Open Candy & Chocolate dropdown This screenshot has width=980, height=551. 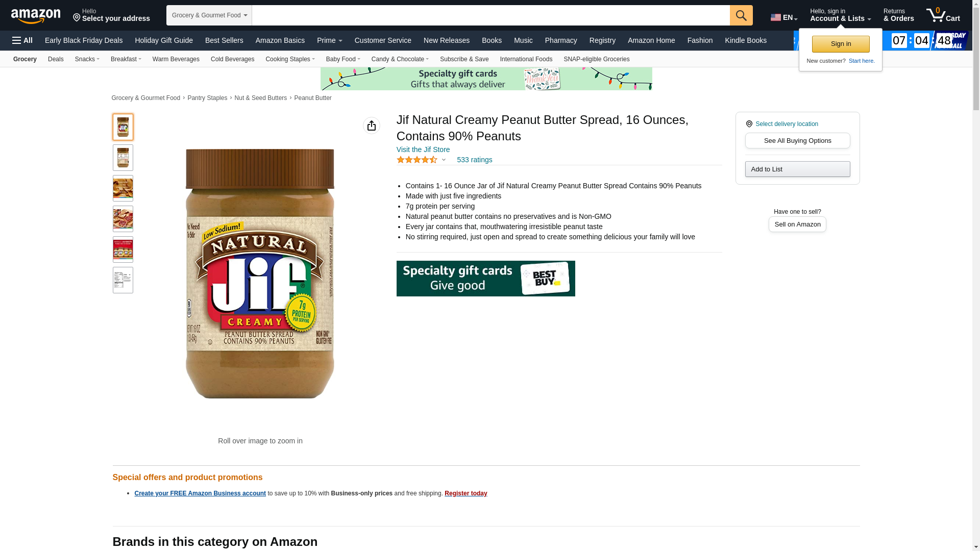400,59
